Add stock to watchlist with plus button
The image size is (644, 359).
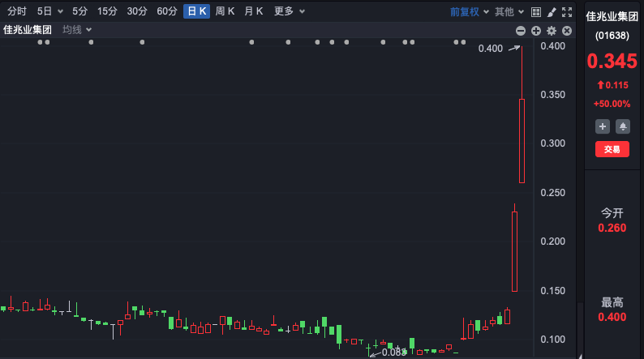(603, 126)
